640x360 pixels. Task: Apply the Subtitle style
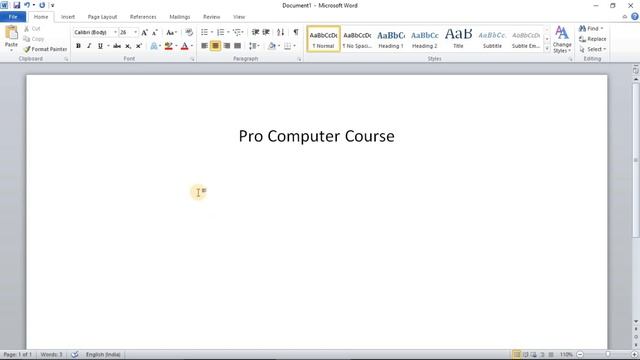[x=492, y=39]
